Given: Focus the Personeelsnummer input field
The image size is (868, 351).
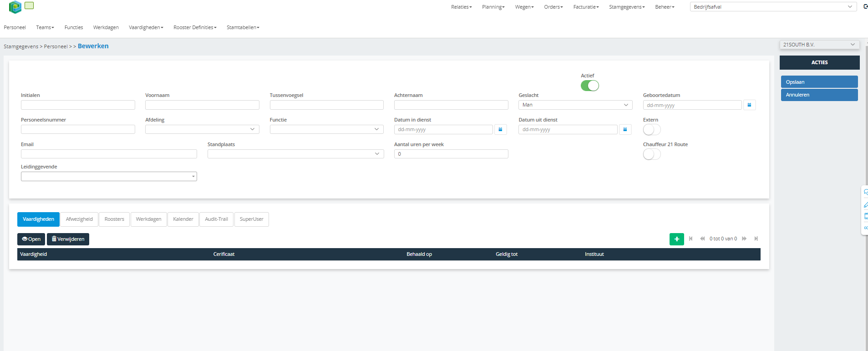Looking at the screenshot, I should click(x=78, y=129).
